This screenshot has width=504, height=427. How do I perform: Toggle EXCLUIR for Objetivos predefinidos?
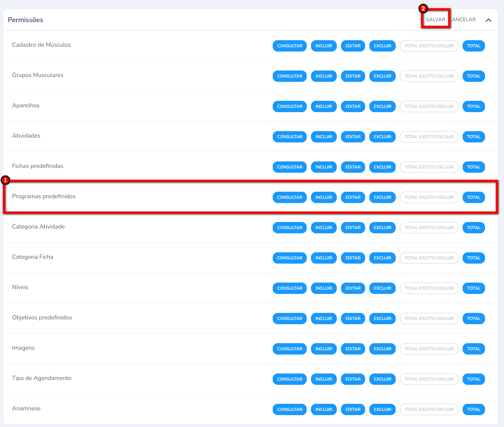[382, 319]
